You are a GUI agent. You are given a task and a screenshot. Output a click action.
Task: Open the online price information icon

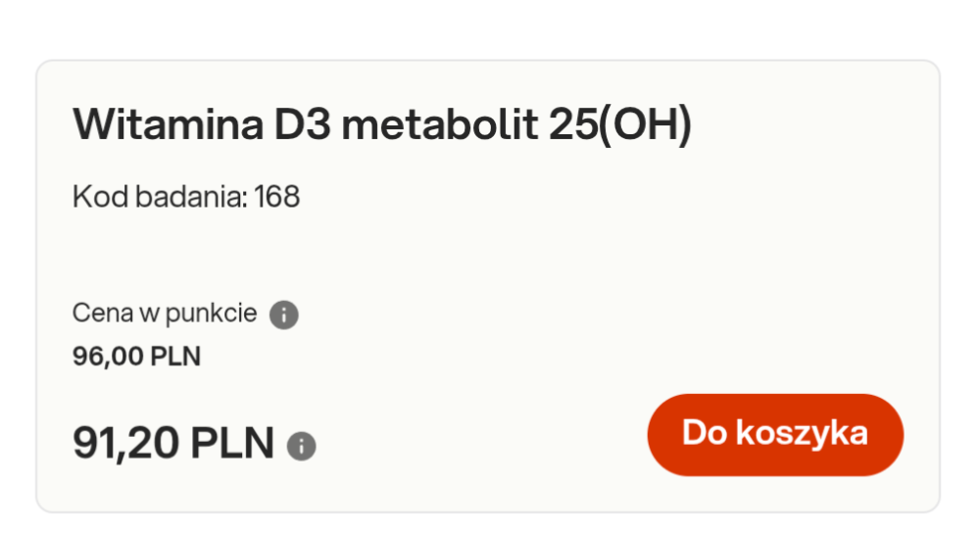301,446
